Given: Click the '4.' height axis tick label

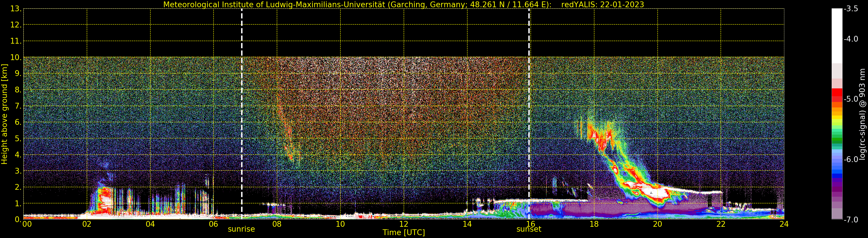Looking at the screenshot, I should click(x=18, y=155).
